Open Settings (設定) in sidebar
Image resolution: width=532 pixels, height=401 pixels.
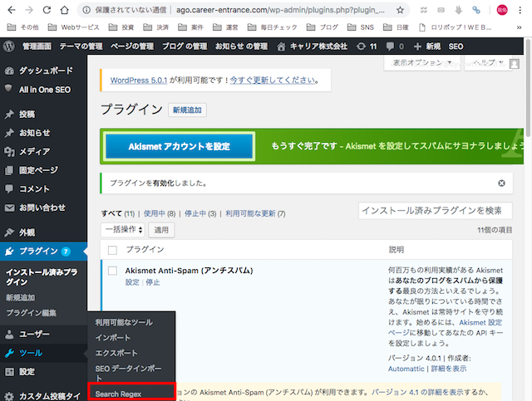click(27, 371)
